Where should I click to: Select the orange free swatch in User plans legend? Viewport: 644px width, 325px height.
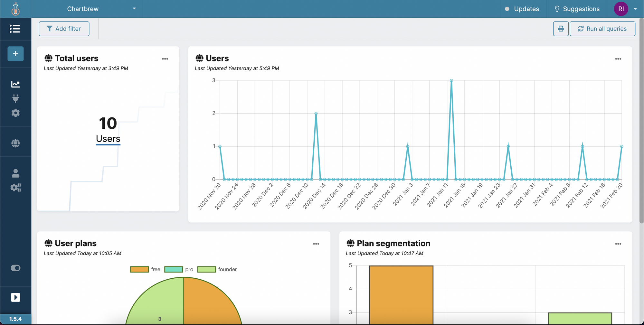(x=139, y=269)
